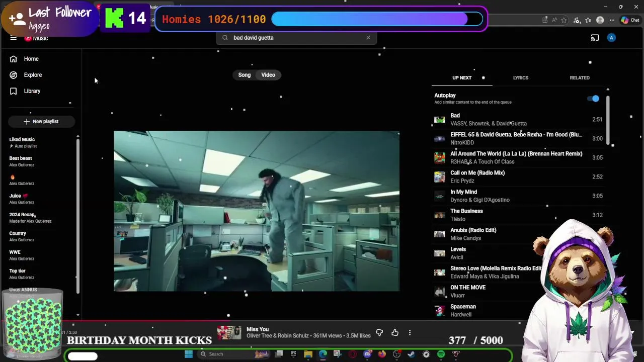Open Spotify from the taskbar
The height and width of the screenshot is (362, 644).
pyautogui.click(x=441, y=354)
